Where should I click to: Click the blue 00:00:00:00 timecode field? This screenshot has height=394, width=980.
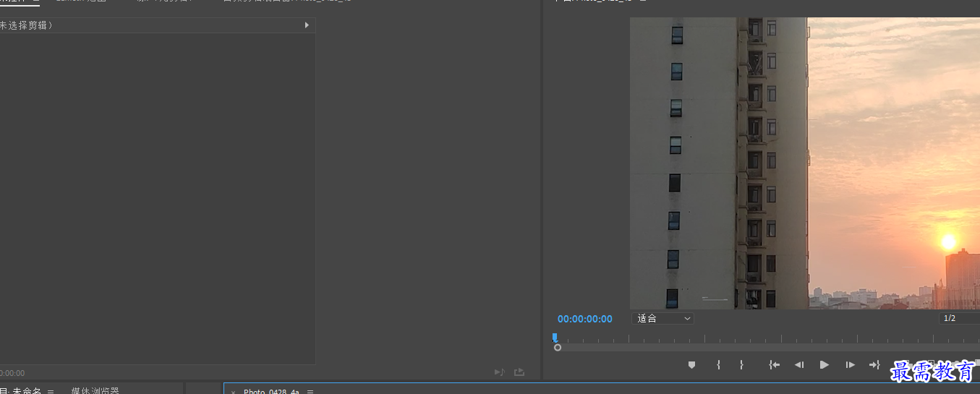(585, 319)
